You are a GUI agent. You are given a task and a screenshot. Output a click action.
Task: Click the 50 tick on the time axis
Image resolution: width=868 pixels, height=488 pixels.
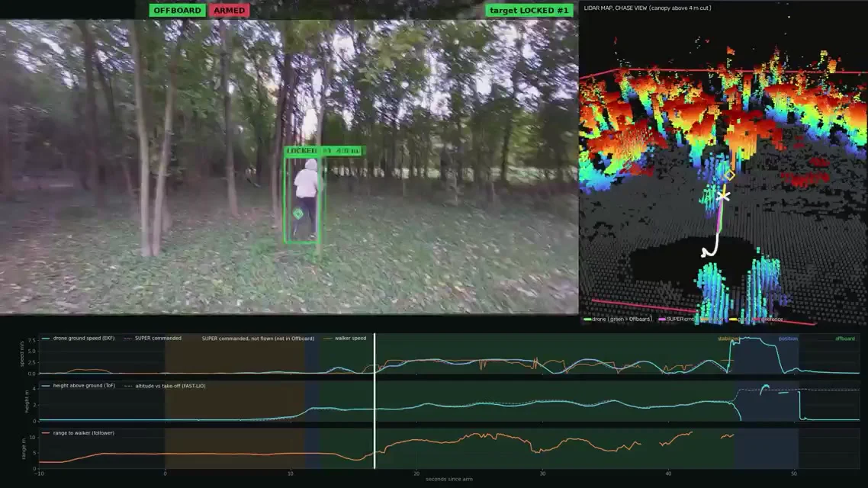click(794, 474)
